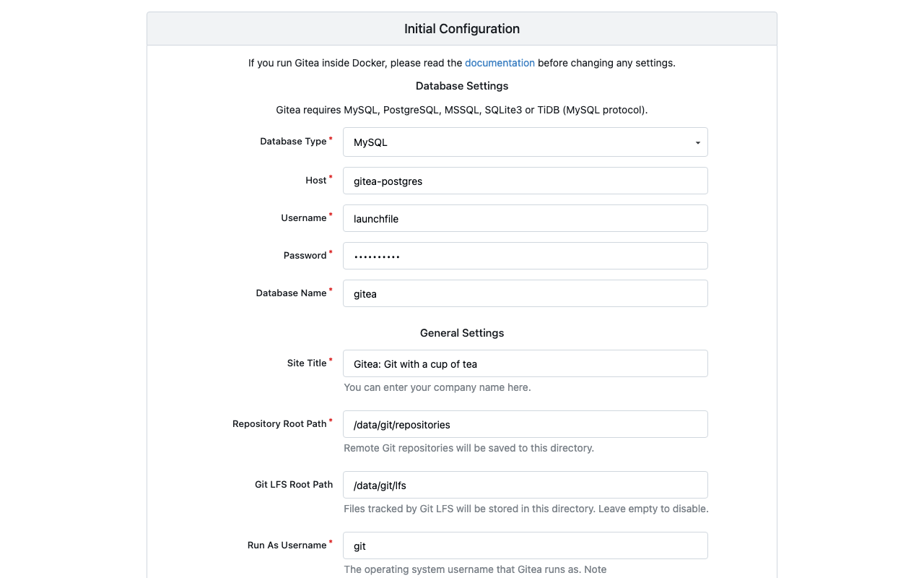924x578 pixels.
Task: Click the dropdown caret beside MySQL
Action: [x=697, y=142]
